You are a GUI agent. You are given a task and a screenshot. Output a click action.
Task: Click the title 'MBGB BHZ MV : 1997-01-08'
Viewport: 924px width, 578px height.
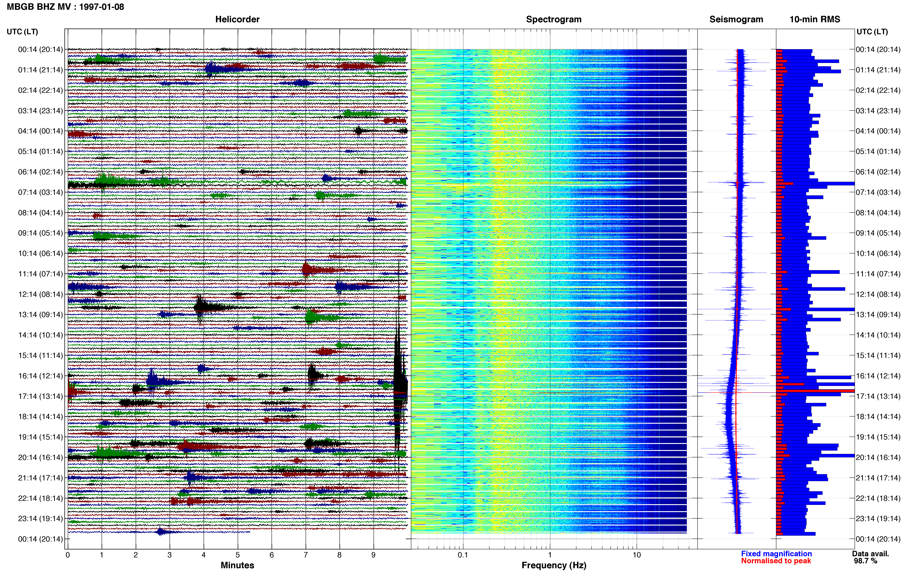pos(65,7)
